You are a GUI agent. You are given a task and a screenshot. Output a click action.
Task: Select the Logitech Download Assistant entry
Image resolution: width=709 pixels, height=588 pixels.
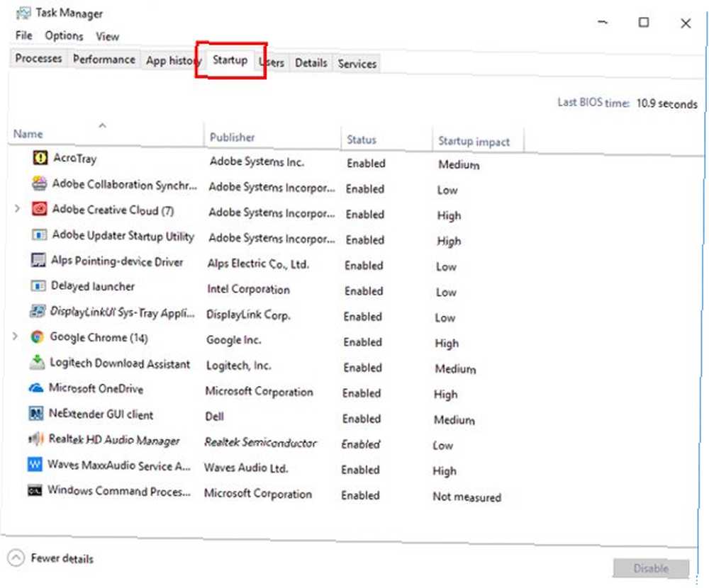(x=120, y=363)
